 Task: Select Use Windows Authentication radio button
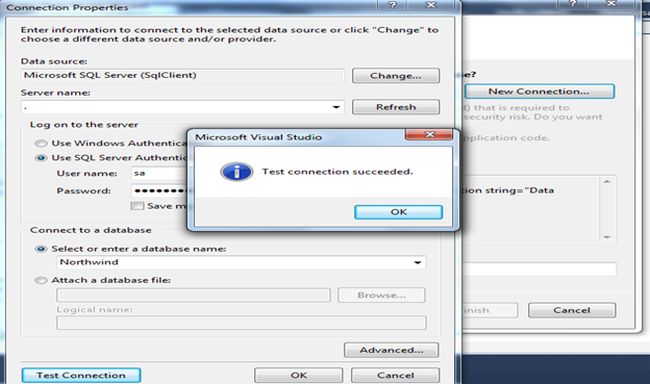pyautogui.click(x=41, y=143)
